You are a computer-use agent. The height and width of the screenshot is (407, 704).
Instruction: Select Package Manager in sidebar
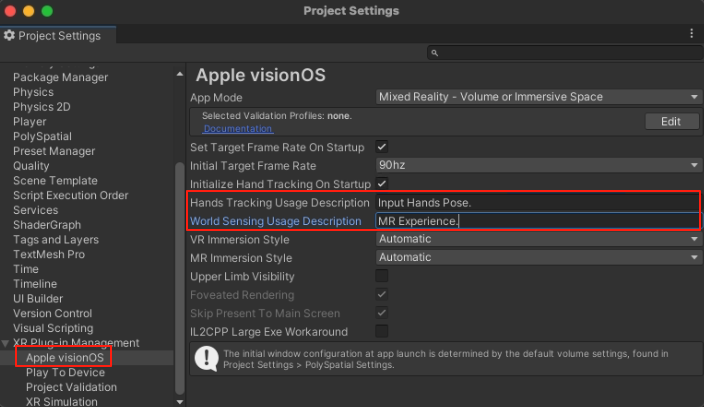coord(61,77)
